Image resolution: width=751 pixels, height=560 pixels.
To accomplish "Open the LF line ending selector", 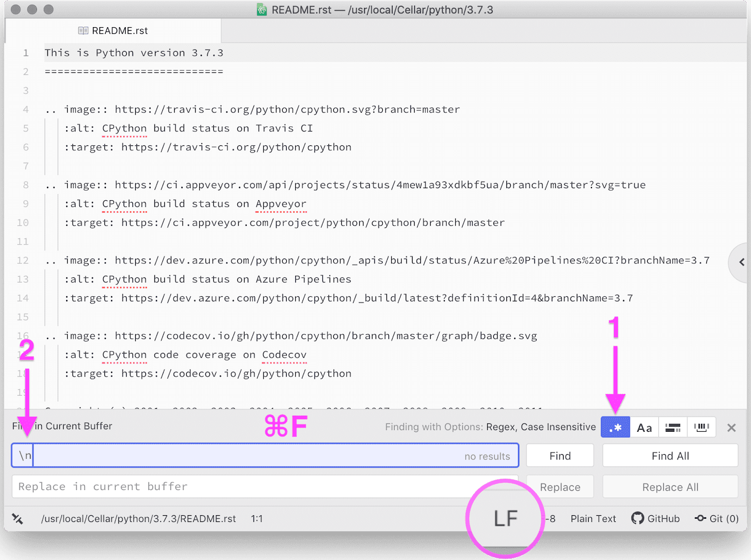I will 505,519.
